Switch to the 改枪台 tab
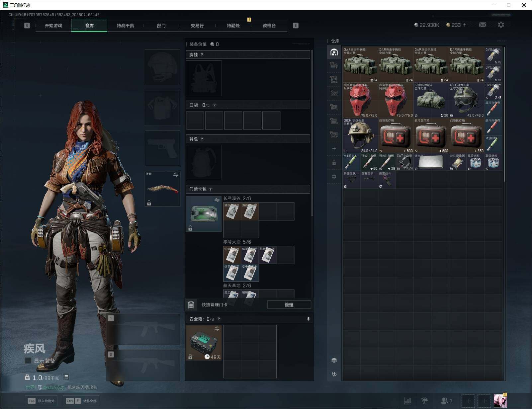532x409 pixels. (x=269, y=26)
